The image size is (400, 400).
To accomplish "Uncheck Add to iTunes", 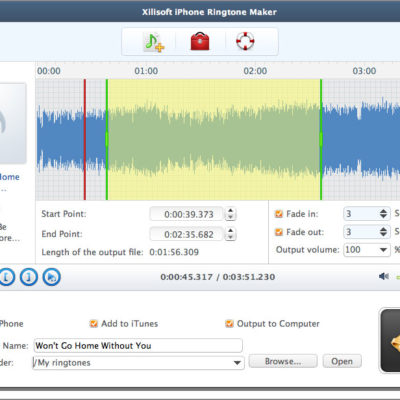I will (x=94, y=324).
